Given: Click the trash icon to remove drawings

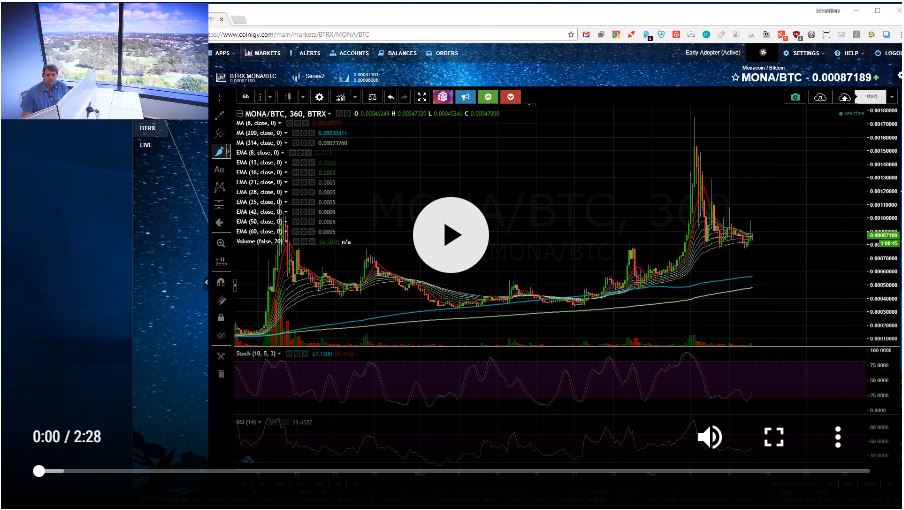Looking at the screenshot, I should click(x=221, y=374).
